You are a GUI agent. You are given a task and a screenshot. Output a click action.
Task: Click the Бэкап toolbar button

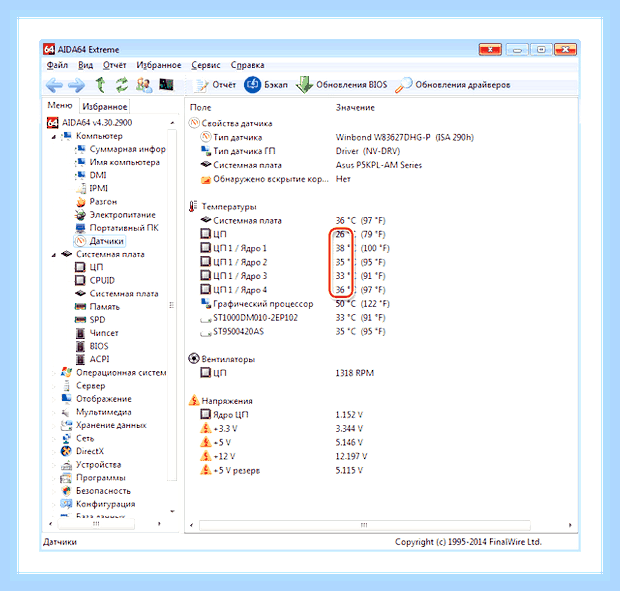pos(265,85)
